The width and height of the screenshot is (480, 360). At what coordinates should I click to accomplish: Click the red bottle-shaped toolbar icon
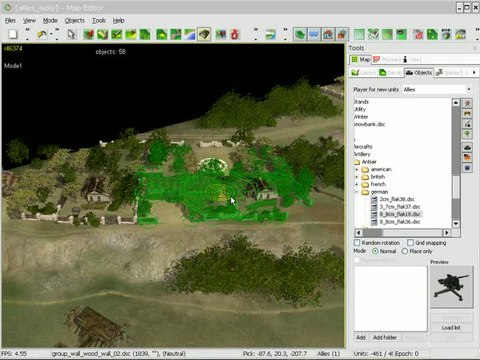pos(235,34)
